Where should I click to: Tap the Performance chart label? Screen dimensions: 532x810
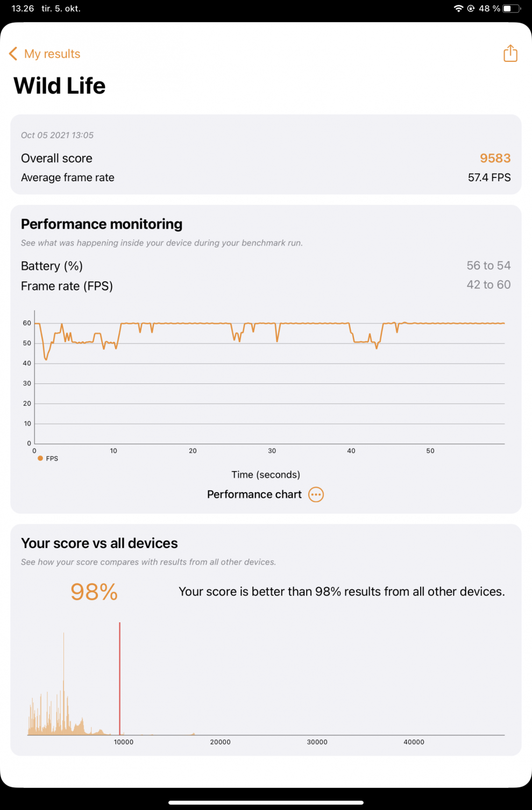tap(254, 494)
